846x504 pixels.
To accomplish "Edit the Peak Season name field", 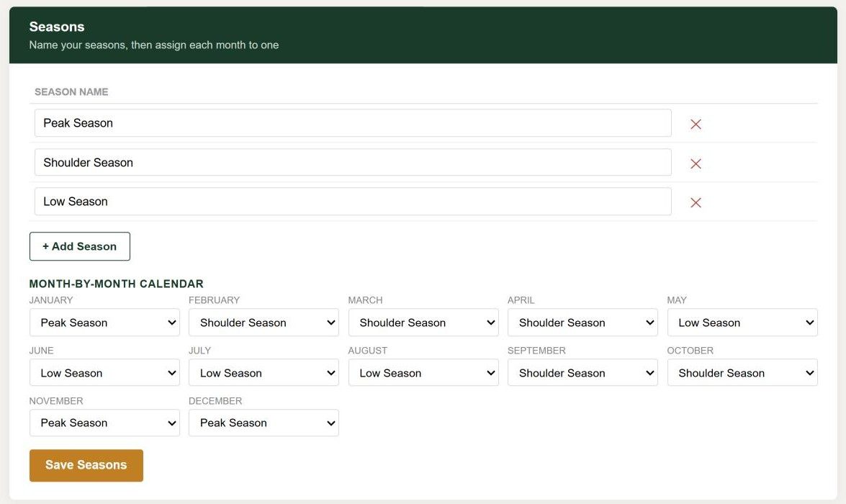I will click(353, 123).
